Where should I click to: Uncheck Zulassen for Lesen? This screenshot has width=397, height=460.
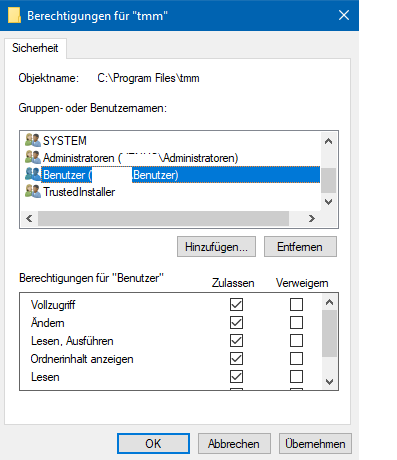click(236, 377)
